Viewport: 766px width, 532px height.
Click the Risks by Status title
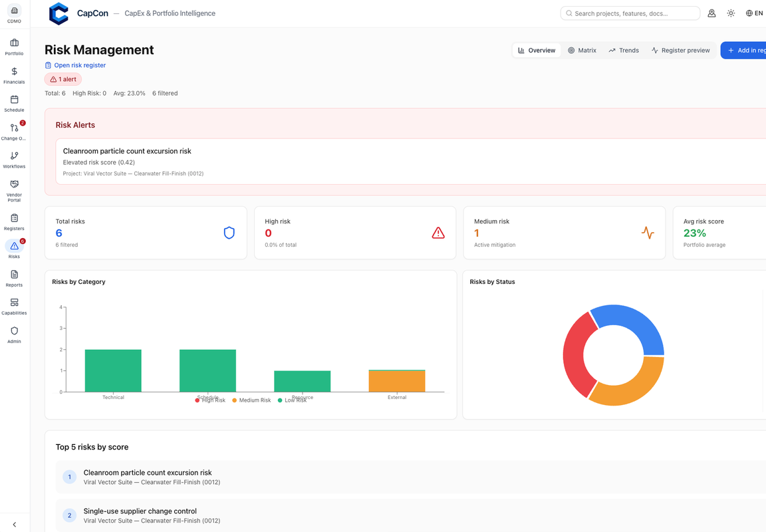(492, 282)
